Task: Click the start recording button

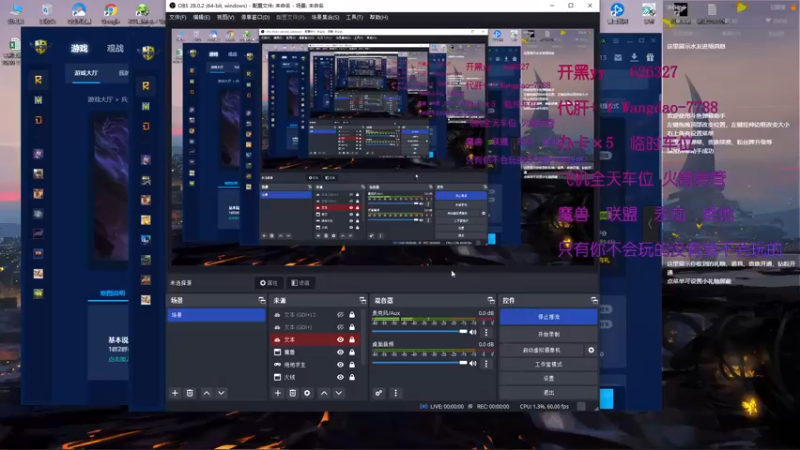Action: pos(548,334)
